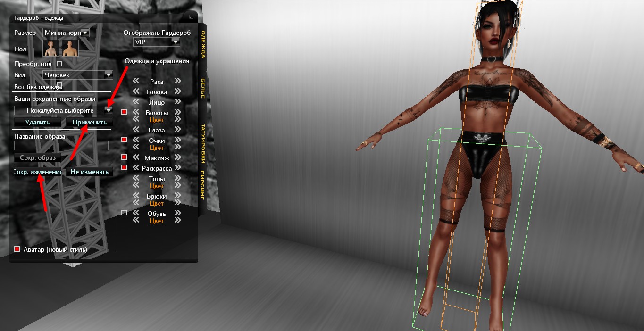The height and width of the screenshot is (331, 644).
Task: Click previous arrow for Голова
Action: point(136,91)
